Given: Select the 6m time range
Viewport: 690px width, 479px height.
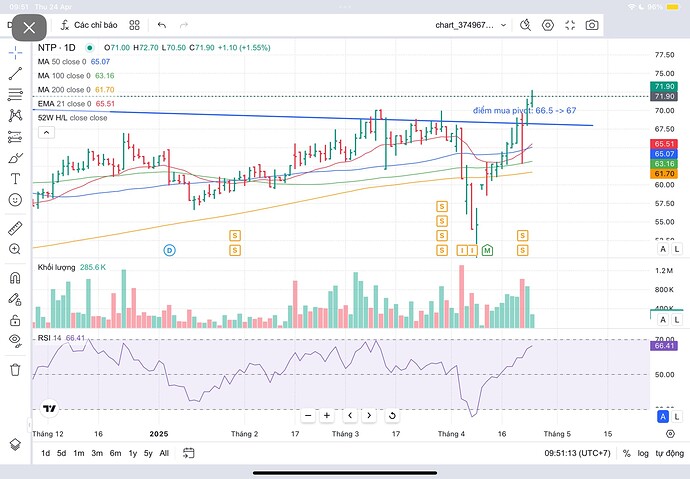Looking at the screenshot, I should tap(115, 453).
